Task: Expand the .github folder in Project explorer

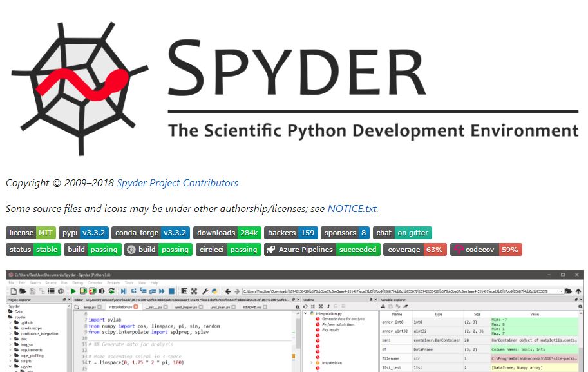Action: (x=10, y=322)
